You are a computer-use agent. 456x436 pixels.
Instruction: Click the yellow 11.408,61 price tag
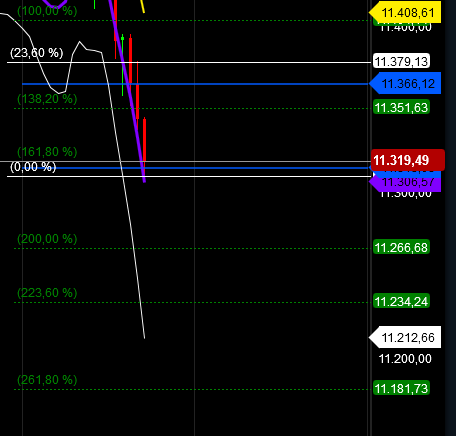tap(405, 12)
